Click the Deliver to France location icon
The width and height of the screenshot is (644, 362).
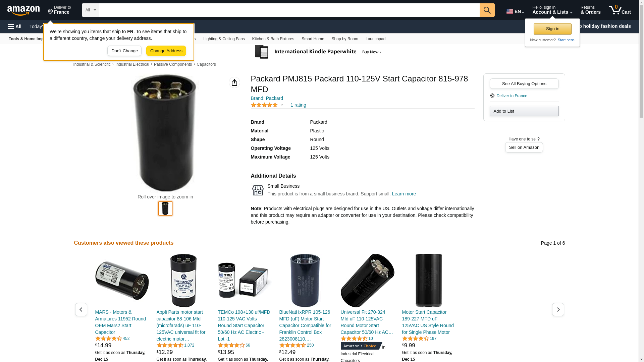[x=492, y=96]
